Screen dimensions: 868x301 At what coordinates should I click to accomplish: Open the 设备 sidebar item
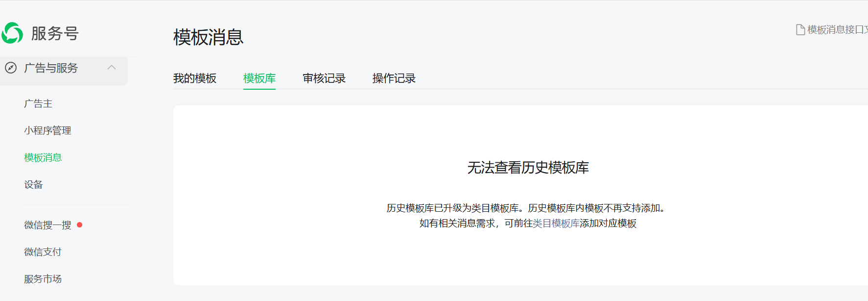tap(33, 184)
